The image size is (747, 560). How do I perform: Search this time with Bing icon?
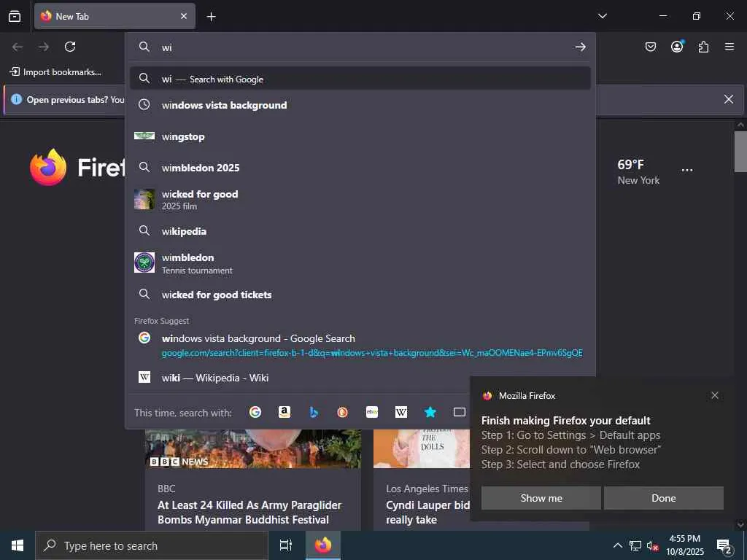coord(314,413)
